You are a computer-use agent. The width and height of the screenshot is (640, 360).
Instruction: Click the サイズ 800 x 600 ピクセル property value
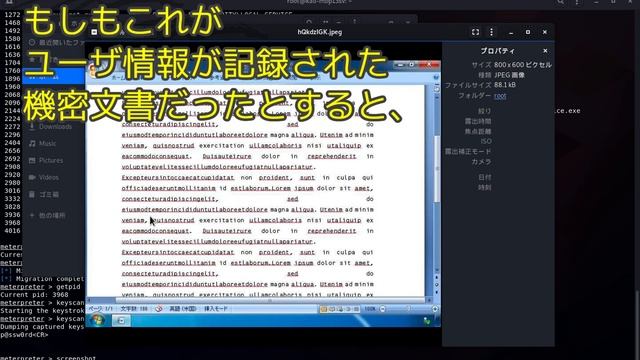pyautogui.click(x=522, y=64)
